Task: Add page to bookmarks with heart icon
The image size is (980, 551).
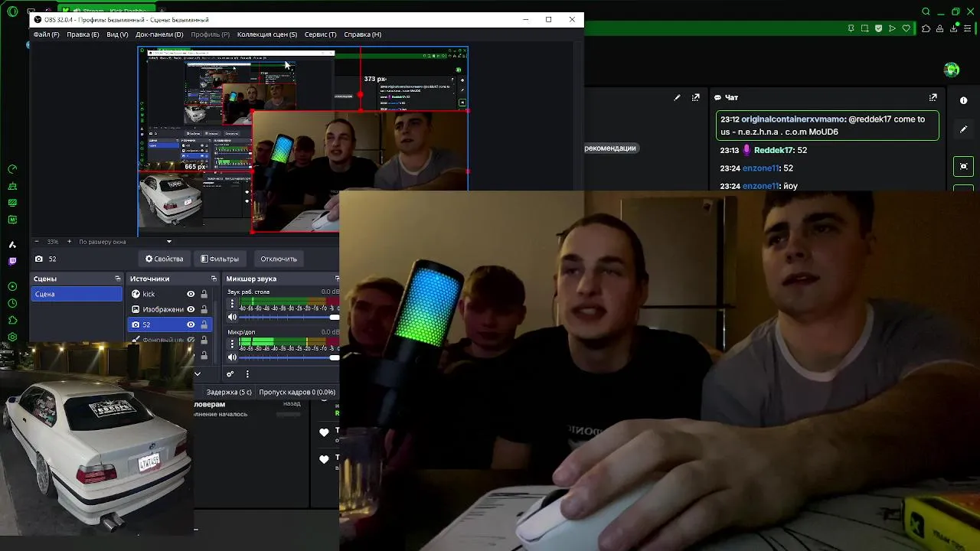Action: pyautogui.click(x=906, y=28)
